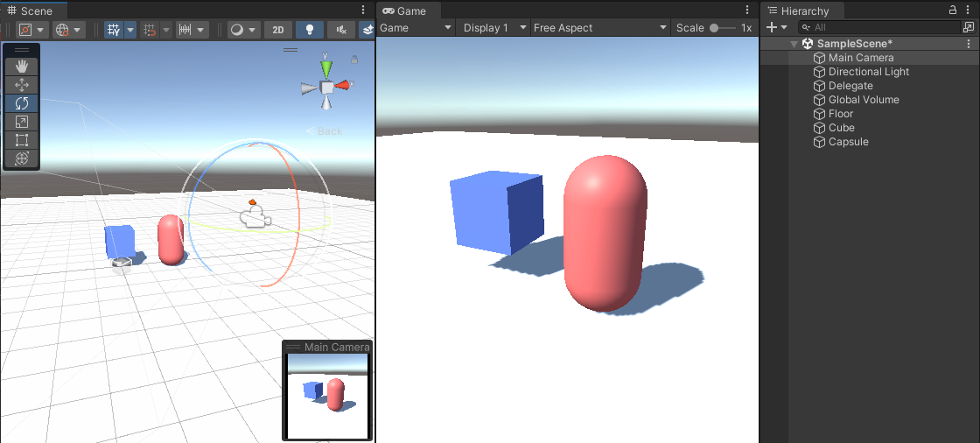980x443 pixels.
Task: Click the green Y axis cone on gizmo
Action: (x=326, y=67)
